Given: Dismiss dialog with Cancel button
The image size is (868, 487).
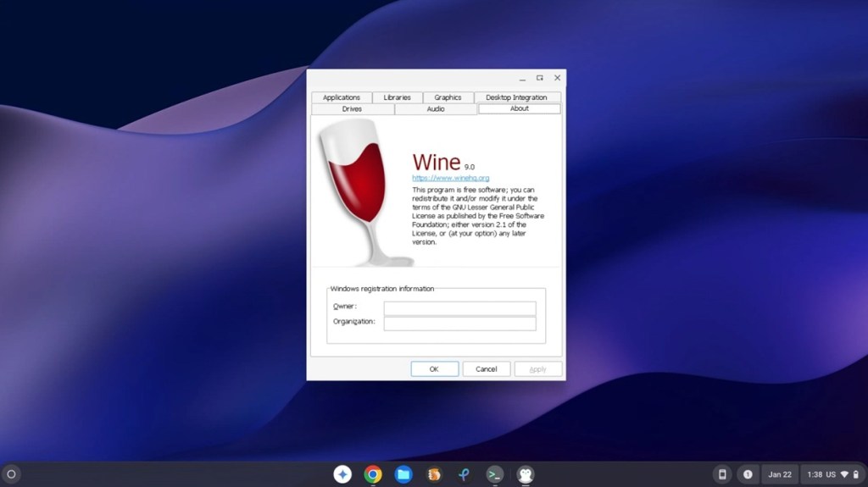Looking at the screenshot, I should click(486, 369).
